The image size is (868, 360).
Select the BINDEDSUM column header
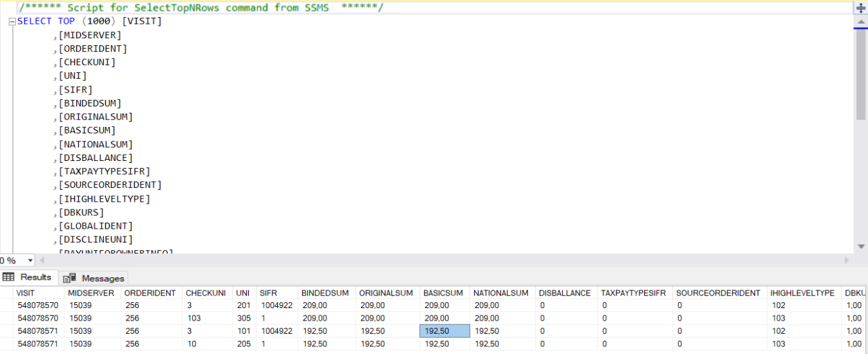pyautogui.click(x=327, y=293)
